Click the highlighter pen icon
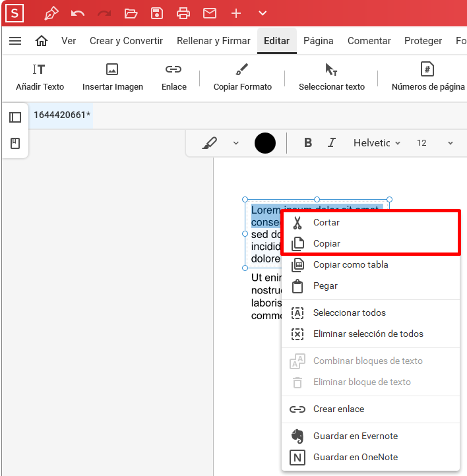The height and width of the screenshot is (476, 467). [210, 143]
